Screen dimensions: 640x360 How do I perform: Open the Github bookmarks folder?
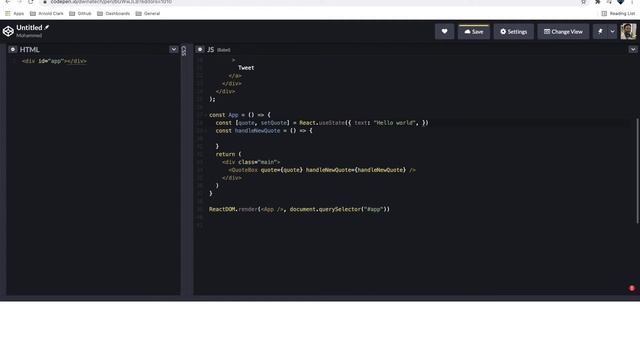80,13
